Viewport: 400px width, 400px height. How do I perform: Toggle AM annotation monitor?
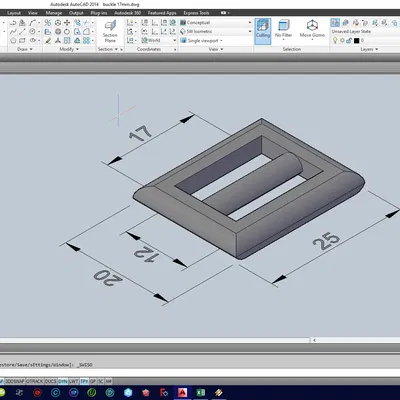point(108,381)
